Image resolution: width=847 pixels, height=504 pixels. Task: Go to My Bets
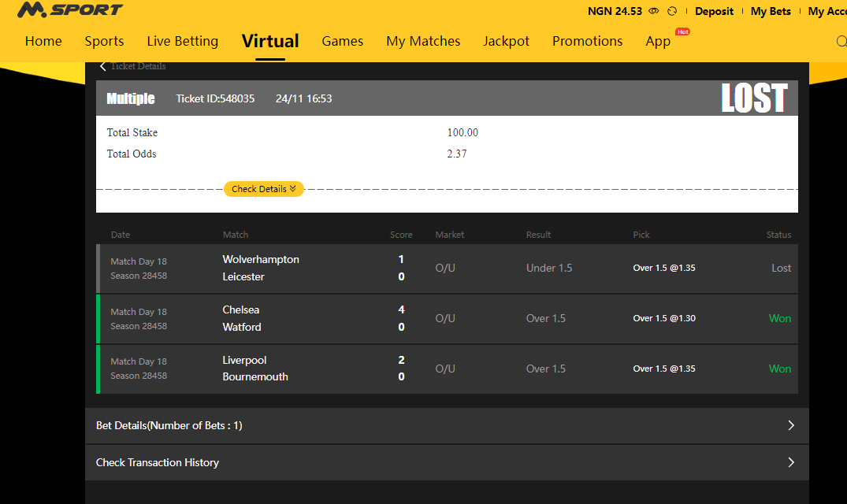click(x=771, y=11)
